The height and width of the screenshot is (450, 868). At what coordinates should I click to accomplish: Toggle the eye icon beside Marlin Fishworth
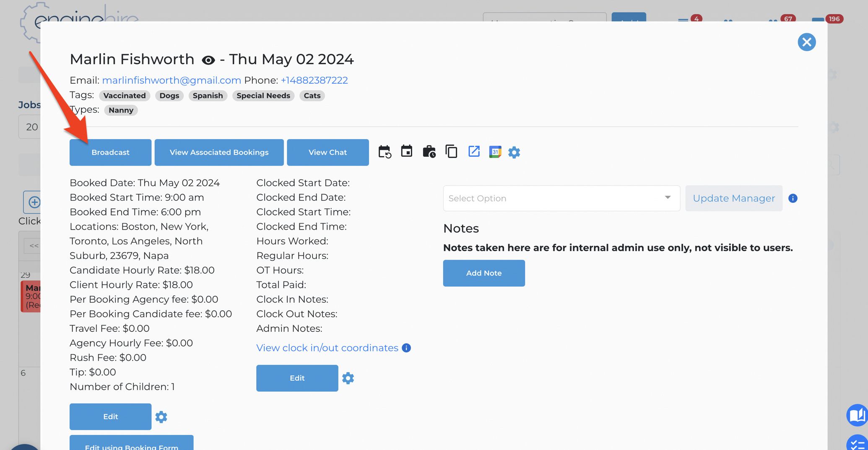pyautogui.click(x=208, y=60)
